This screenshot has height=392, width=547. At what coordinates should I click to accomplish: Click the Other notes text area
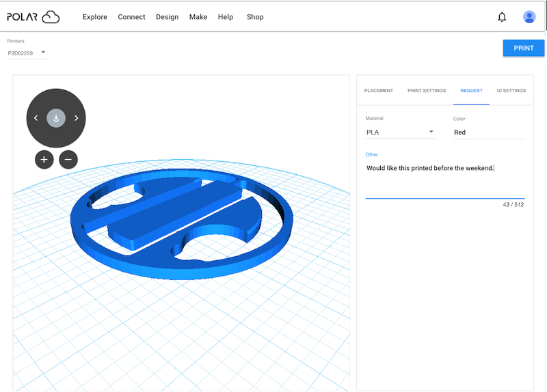pyautogui.click(x=445, y=180)
